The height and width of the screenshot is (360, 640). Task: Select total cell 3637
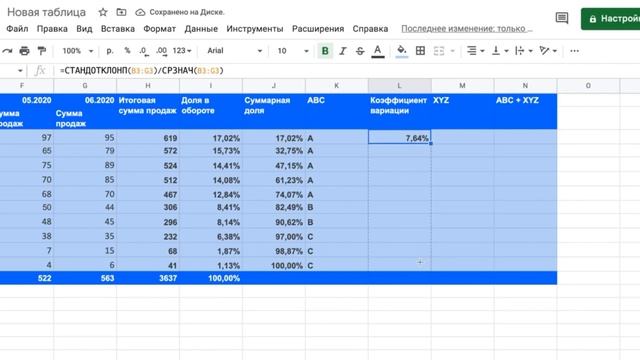coord(148,278)
